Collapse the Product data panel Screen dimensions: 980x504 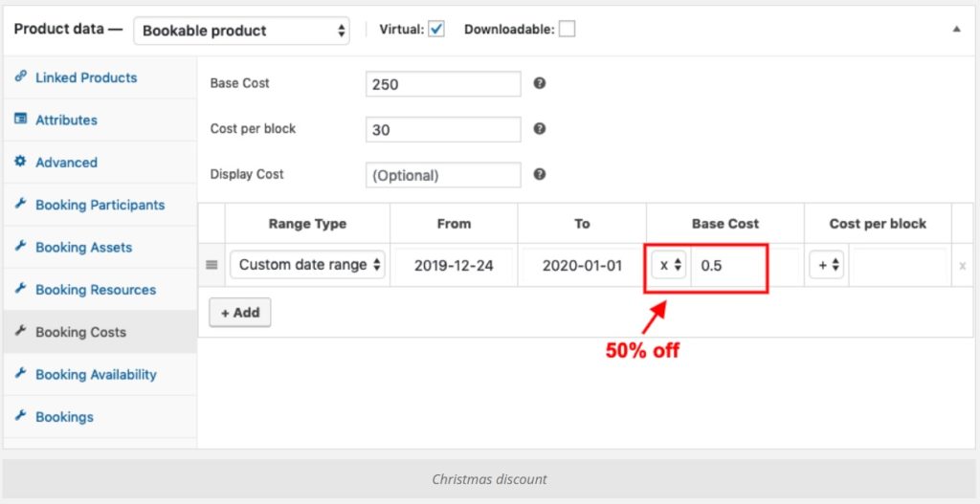pos(957,30)
